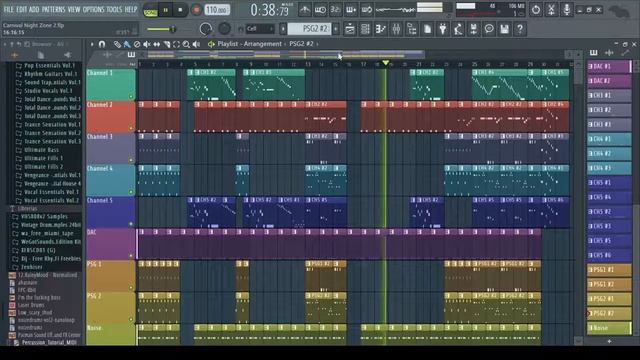Toggle the playlist magnet snap icon

pyautogui.click(x=102, y=44)
